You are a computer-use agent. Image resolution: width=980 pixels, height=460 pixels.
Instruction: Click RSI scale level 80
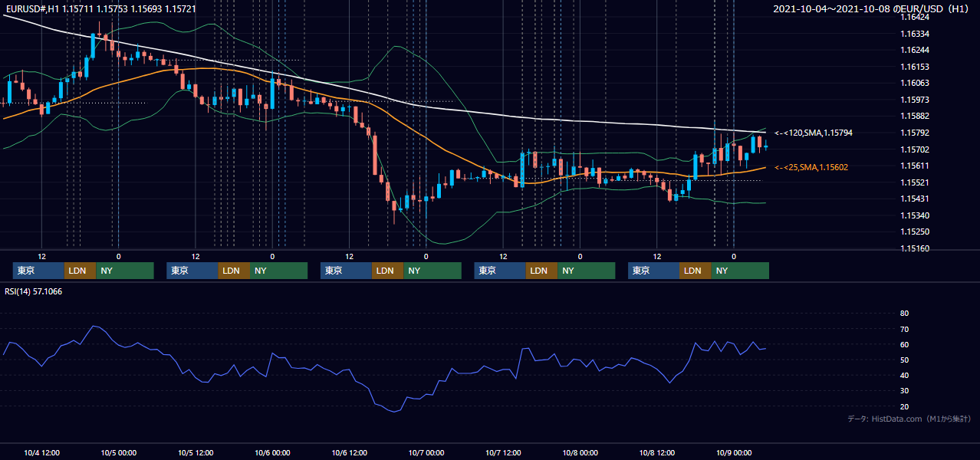(904, 314)
